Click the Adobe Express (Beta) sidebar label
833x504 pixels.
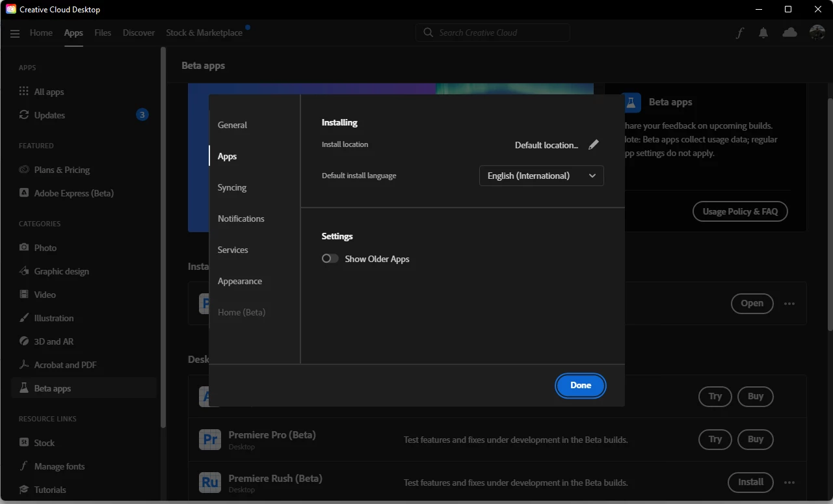[x=73, y=193]
